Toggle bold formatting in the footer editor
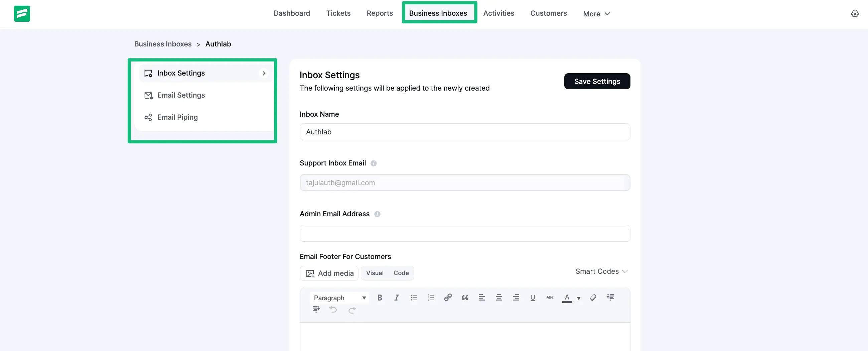 (x=380, y=298)
